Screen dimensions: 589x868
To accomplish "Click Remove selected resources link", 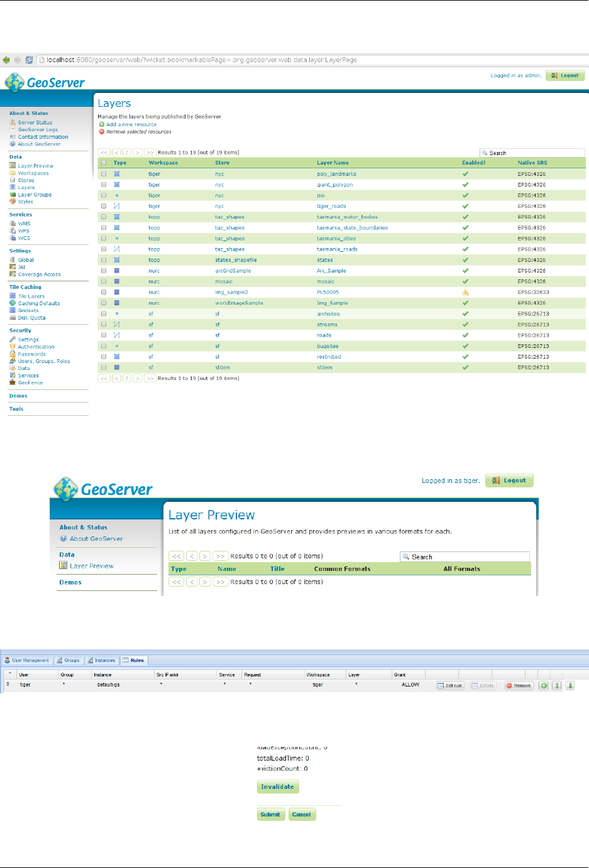I will point(138,132).
